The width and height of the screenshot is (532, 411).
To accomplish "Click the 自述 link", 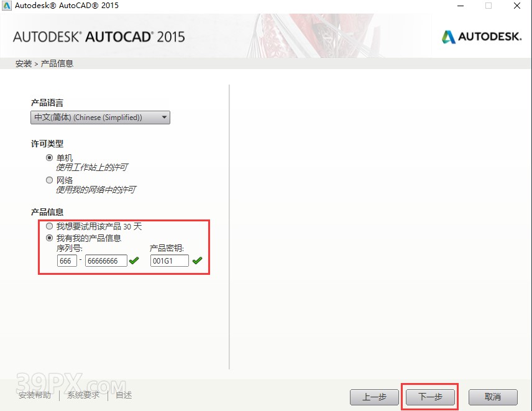I will point(123,395).
